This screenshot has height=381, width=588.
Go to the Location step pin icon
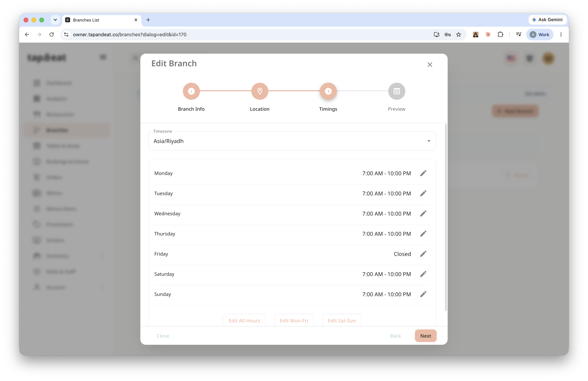[x=260, y=91]
